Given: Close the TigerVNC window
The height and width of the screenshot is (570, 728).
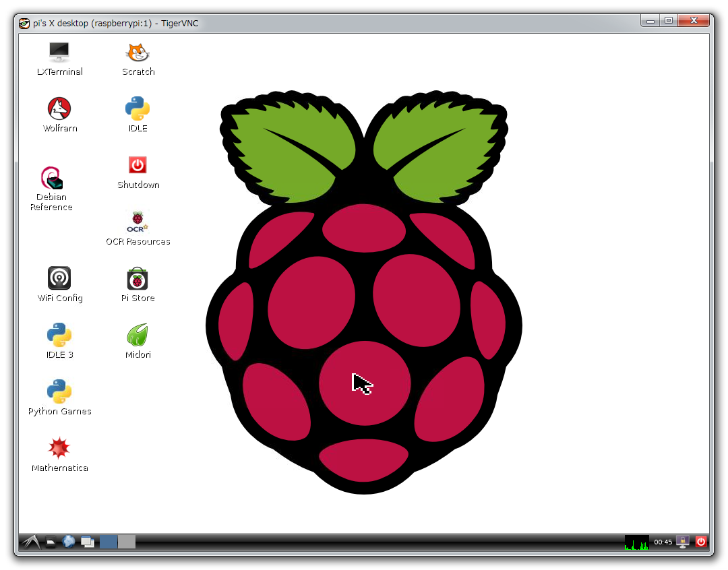Looking at the screenshot, I should [694, 20].
